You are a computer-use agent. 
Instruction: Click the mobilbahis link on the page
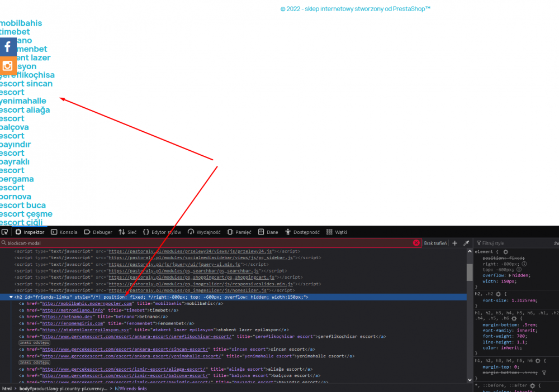coord(21,23)
